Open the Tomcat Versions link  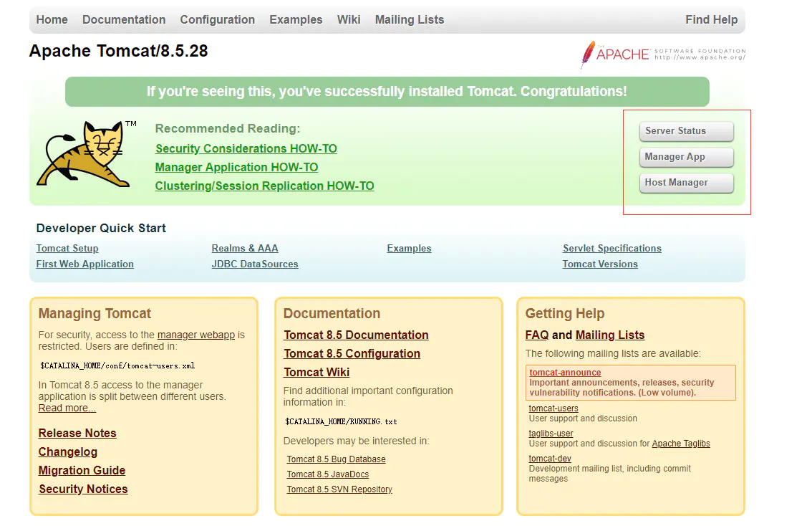(x=600, y=264)
